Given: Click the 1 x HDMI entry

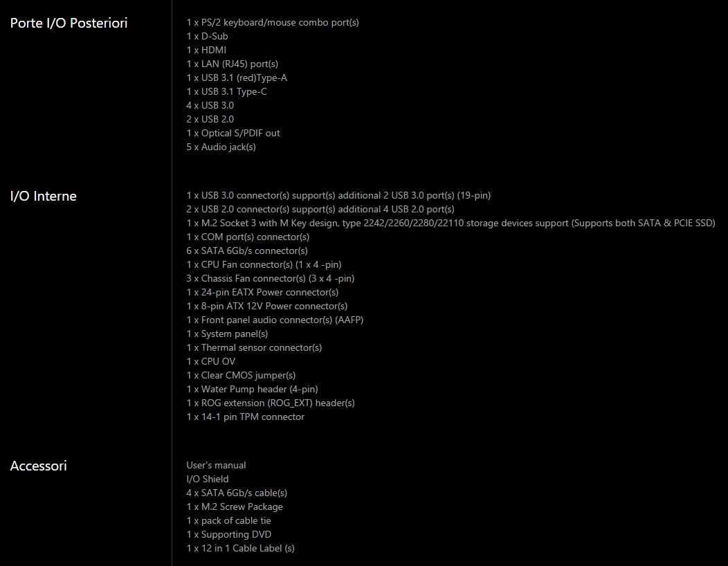Looking at the screenshot, I should (206, 50).
